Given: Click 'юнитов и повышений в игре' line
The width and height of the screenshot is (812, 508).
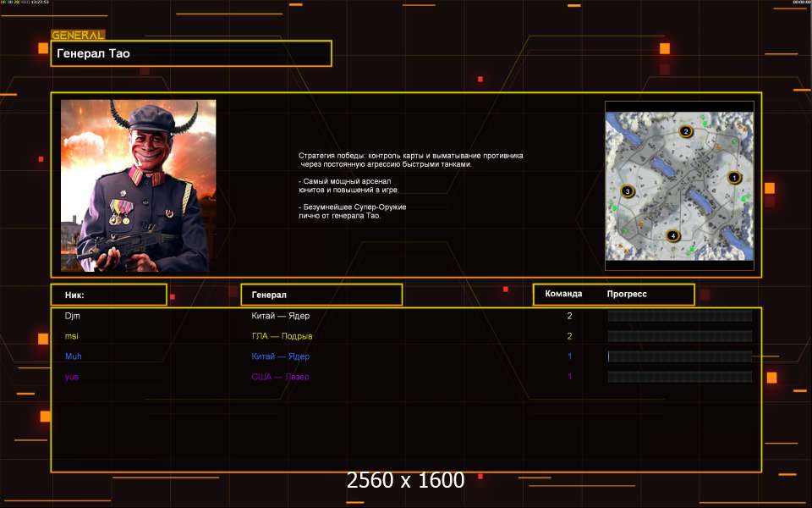Looking at the screenshot, I should pos(348,190).
